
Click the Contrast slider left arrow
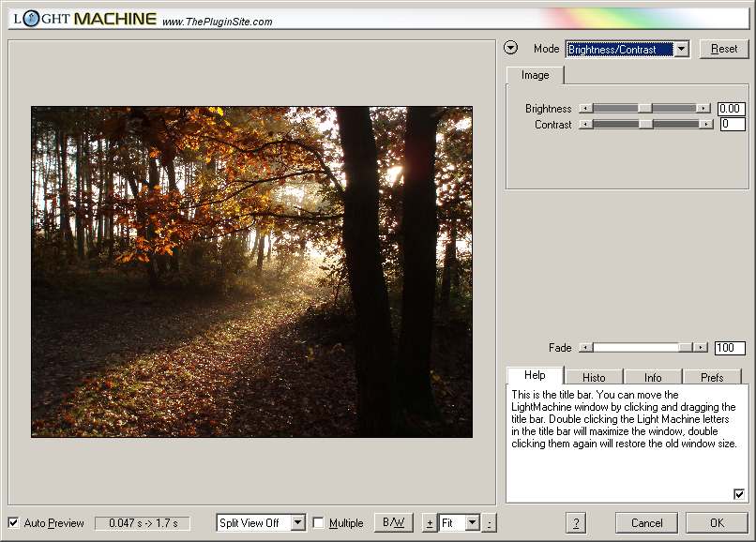pyautogui.click(x=585, y=125)
